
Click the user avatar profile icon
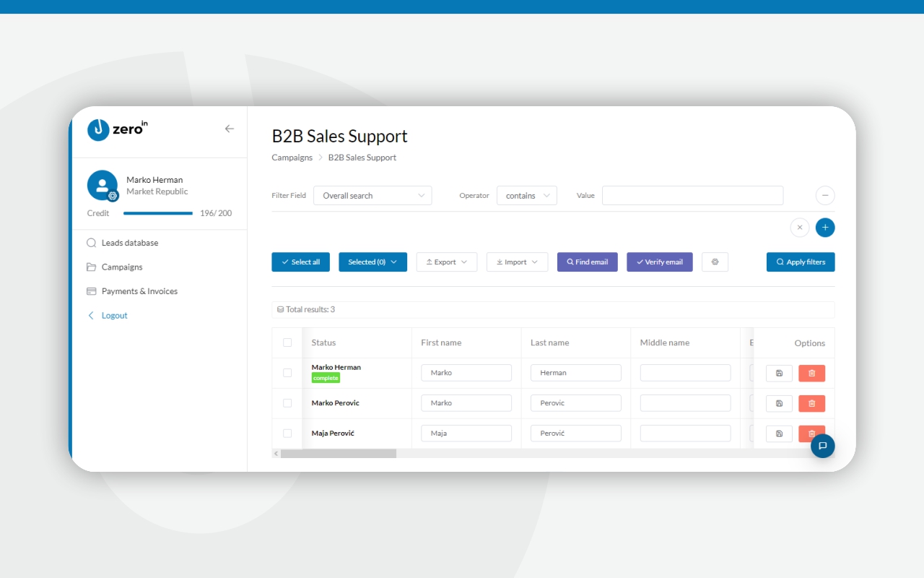pos(102,185)
